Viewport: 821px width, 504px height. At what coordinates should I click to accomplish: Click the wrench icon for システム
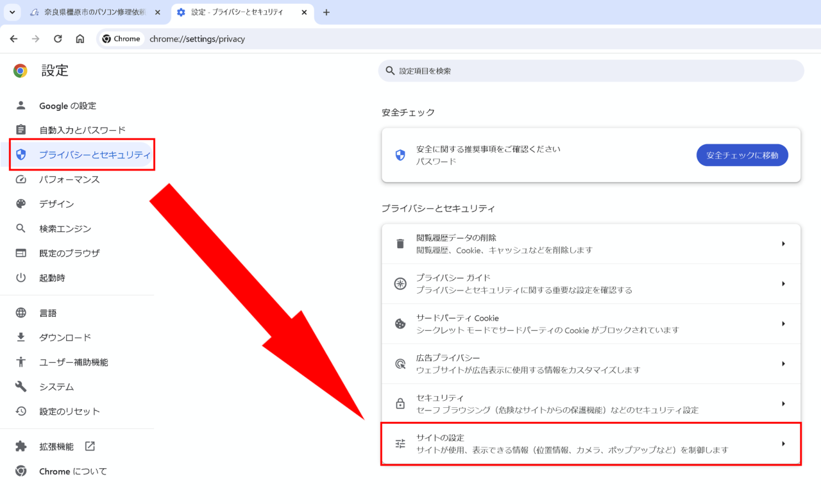click(x=21, y=387)
